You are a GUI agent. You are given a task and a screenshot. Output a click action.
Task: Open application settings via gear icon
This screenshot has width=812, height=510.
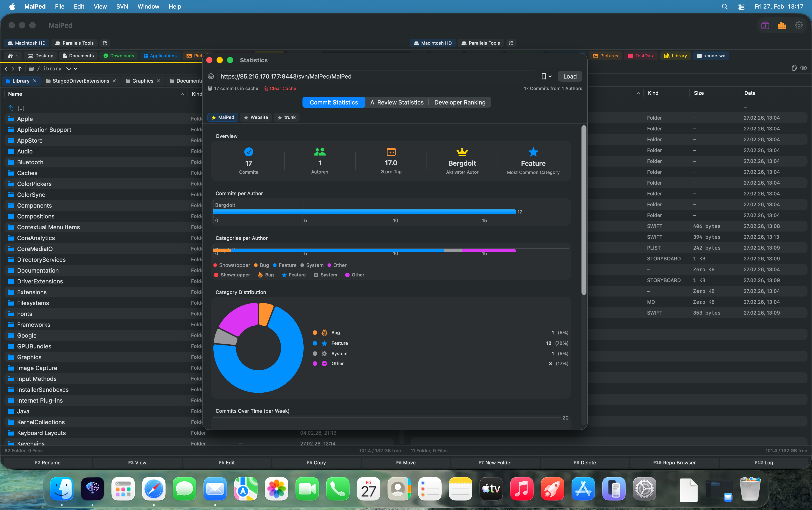[799, 25]
